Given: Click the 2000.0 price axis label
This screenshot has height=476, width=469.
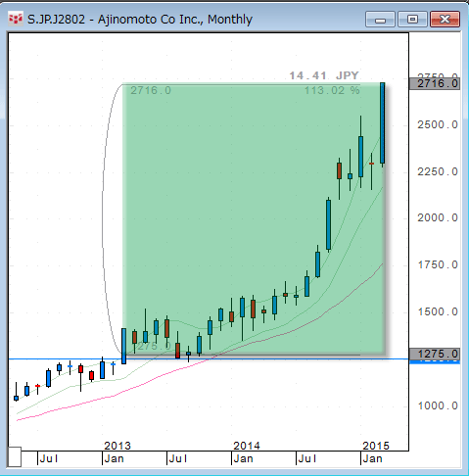Looking at the screenshot, I should click(x=438, y=217).
